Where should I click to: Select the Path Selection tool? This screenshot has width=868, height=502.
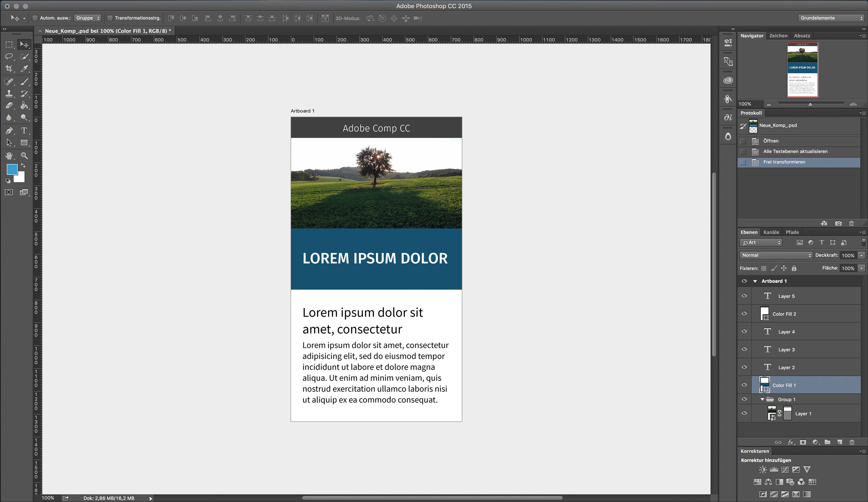(9, 143)
